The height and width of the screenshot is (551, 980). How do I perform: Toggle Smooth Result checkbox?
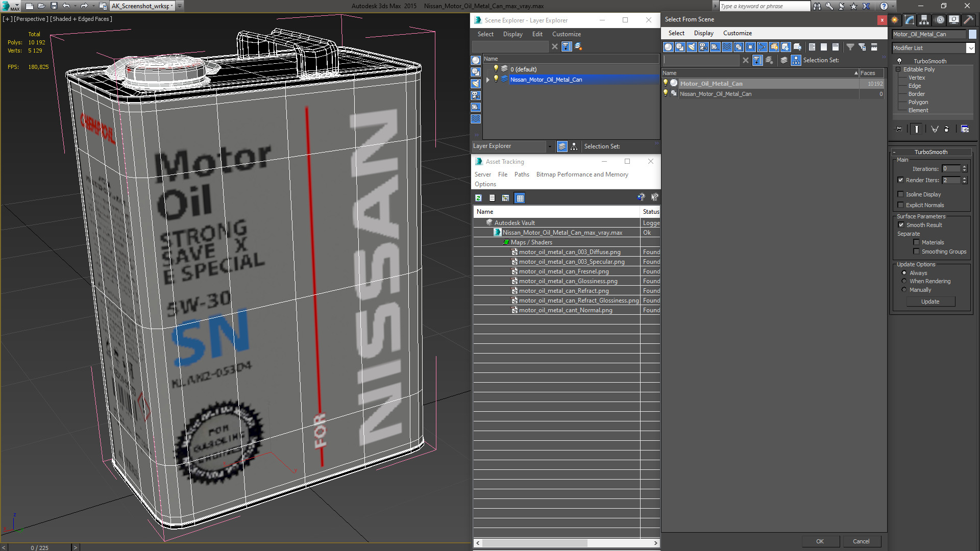(x=901, y=225)
